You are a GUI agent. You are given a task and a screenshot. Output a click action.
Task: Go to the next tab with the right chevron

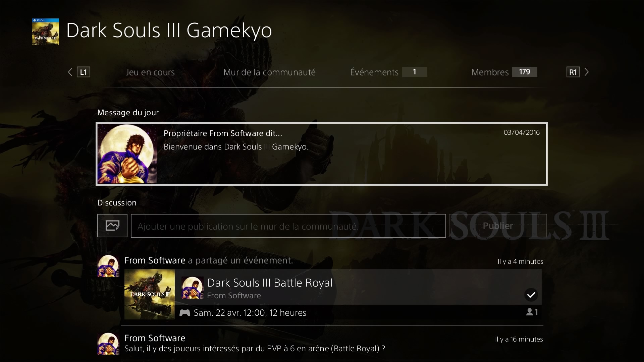point(587,72)
